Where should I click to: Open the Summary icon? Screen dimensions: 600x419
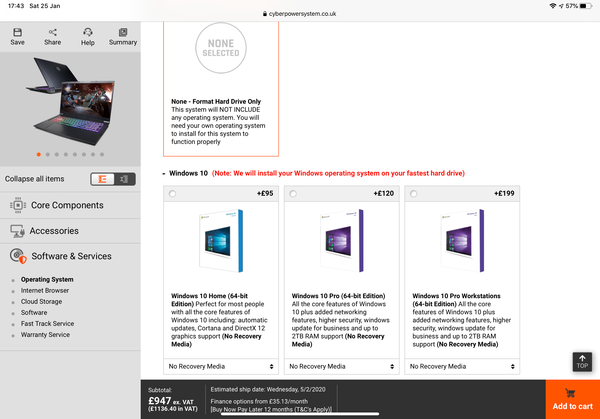pos(123,32)
